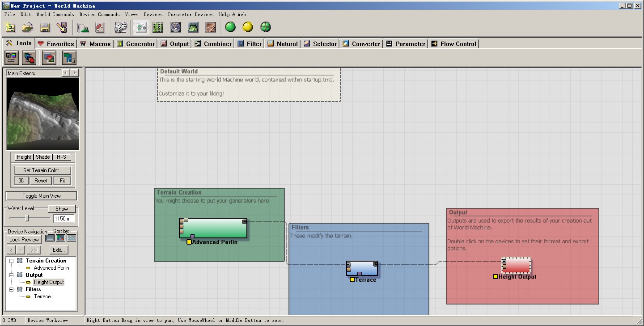
Task: Go to previous device with < button
Action: (x=12, y=250)
